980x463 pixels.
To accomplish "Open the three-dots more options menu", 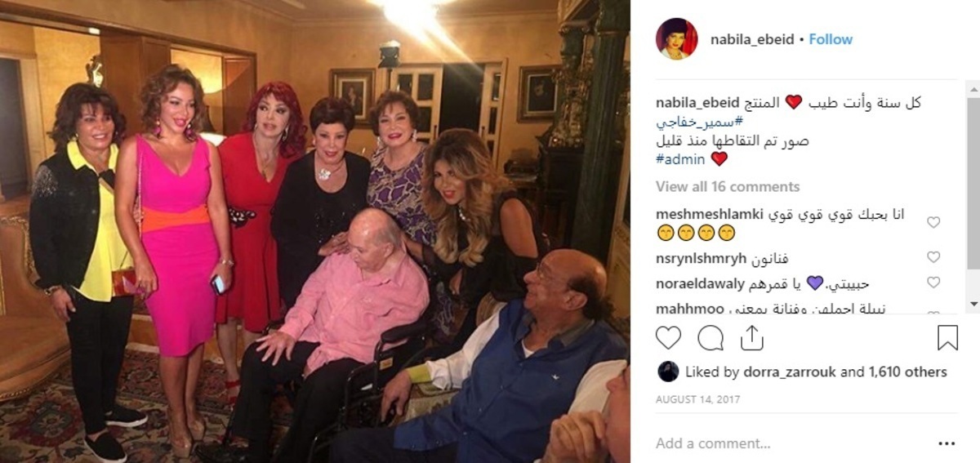I will (x=947, y=443).
